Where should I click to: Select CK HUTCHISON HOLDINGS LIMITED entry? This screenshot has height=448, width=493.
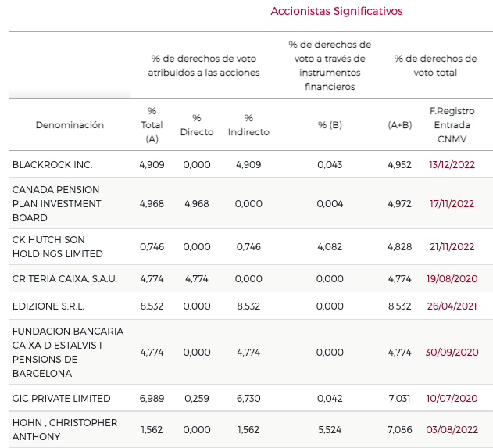pos(57,246)
